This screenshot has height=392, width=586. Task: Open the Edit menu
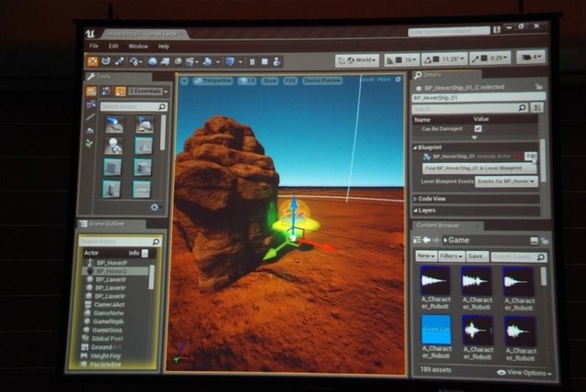coord(114,46)
